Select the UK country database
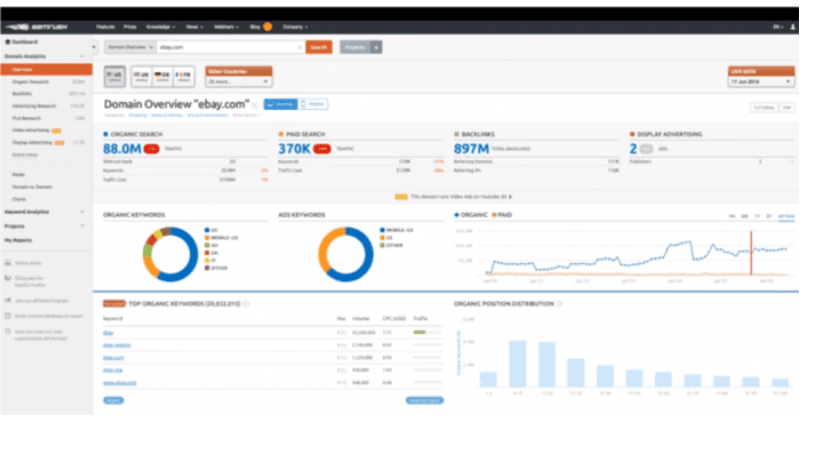Screen dimensions: 825x470 coord(142,76)
